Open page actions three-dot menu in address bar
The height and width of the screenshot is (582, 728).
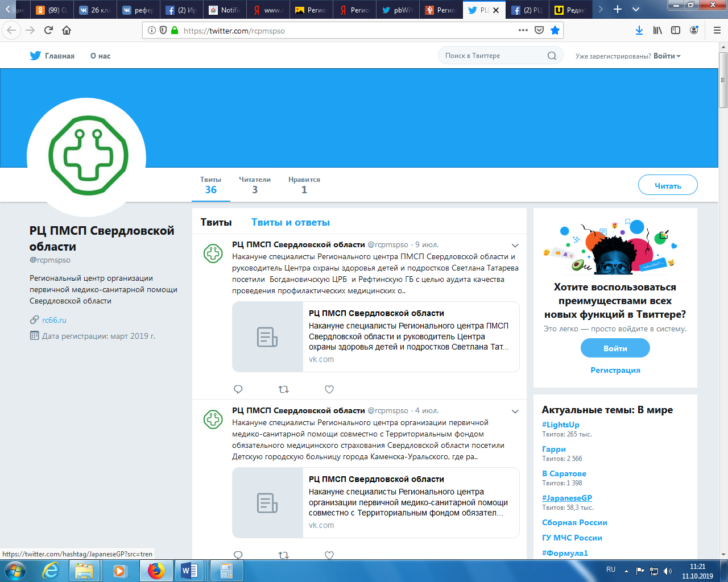[523, 30]
